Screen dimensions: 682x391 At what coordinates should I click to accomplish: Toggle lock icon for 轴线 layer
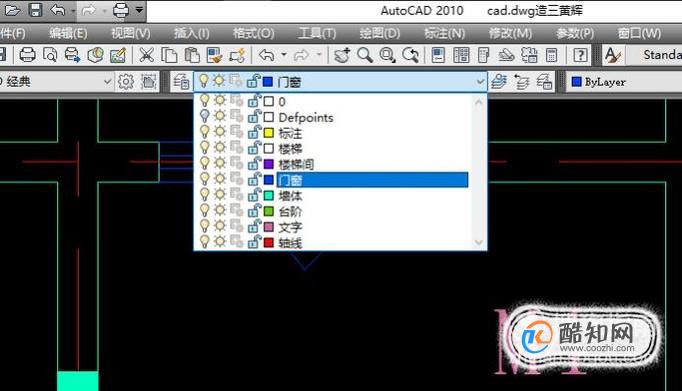point(254,242)
